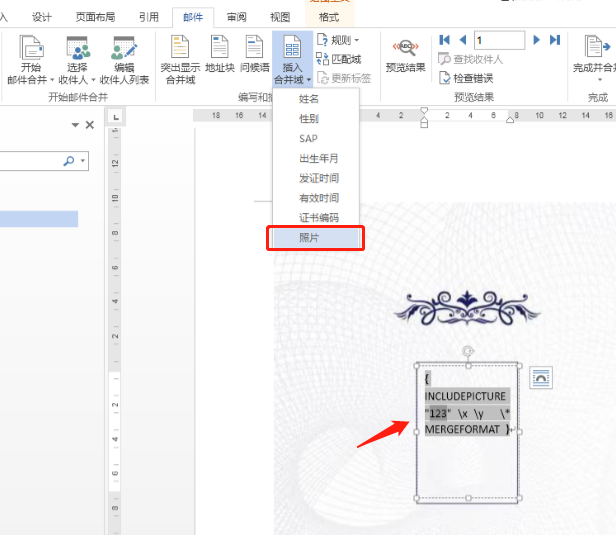Click the bottom-middle handle of the text box
The width and height of the screenshot is (616, 535).
click(x=468, y=498)
